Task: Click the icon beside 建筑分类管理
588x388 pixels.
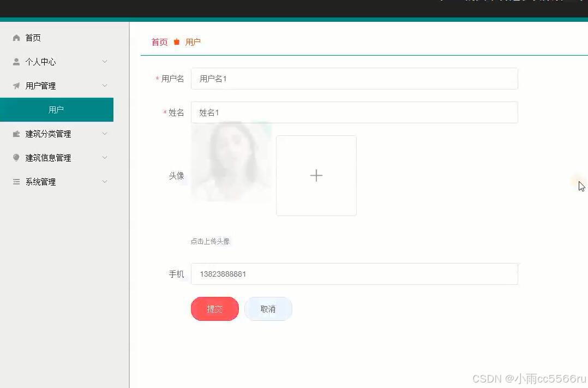Action: [16, 134]
